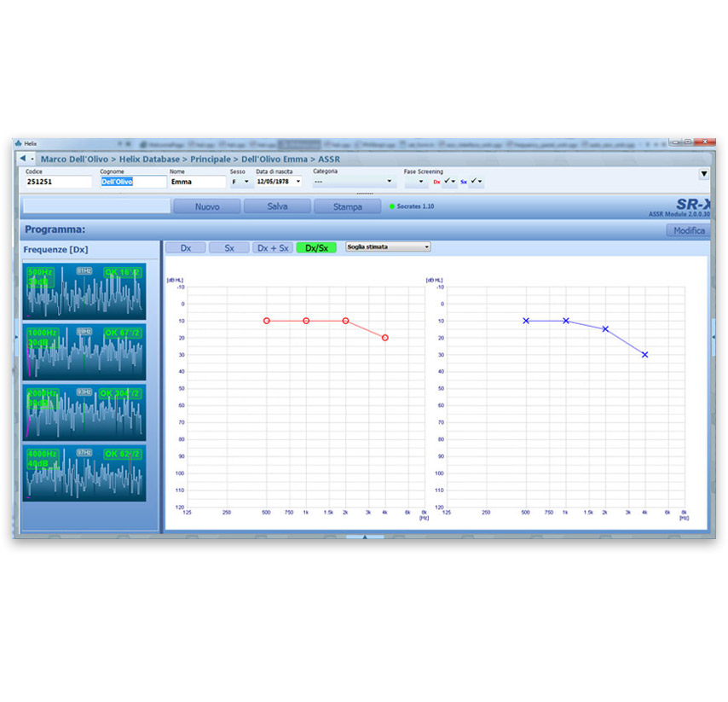Click the red circle at 1k Hz
The width and height of the screenshot is (728, 702).
[306, 321]
